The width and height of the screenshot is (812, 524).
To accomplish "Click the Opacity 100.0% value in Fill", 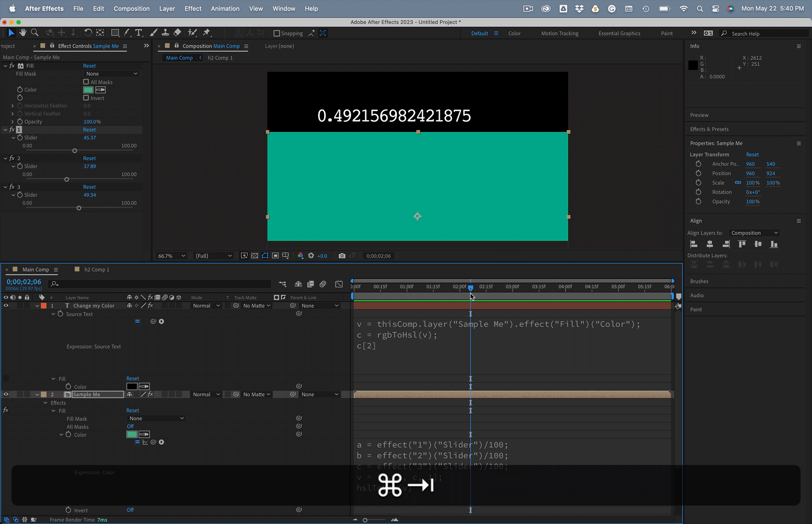I will click(x=92, y=122).
